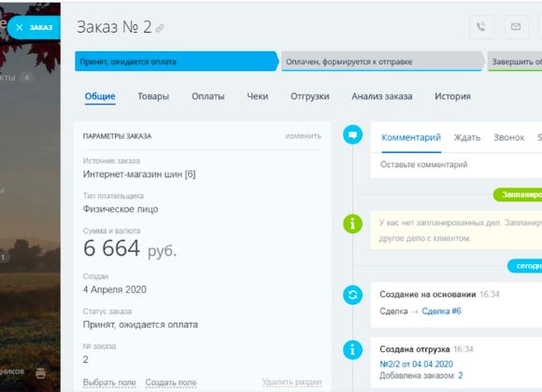Image resolution: width=542 pixels, height=392 pixels.
Task: Click the comment bubble timeline icon
Action: coord(352,134)
